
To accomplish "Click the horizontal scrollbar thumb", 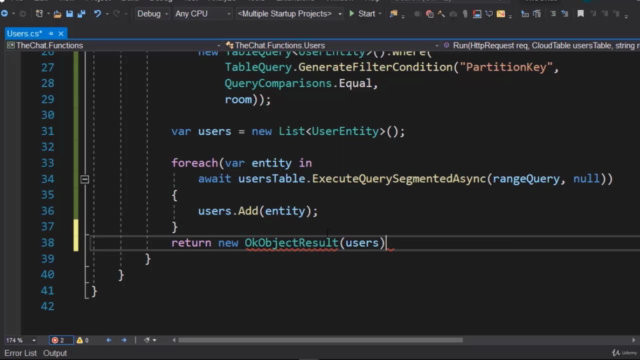I will coord(321,340).
